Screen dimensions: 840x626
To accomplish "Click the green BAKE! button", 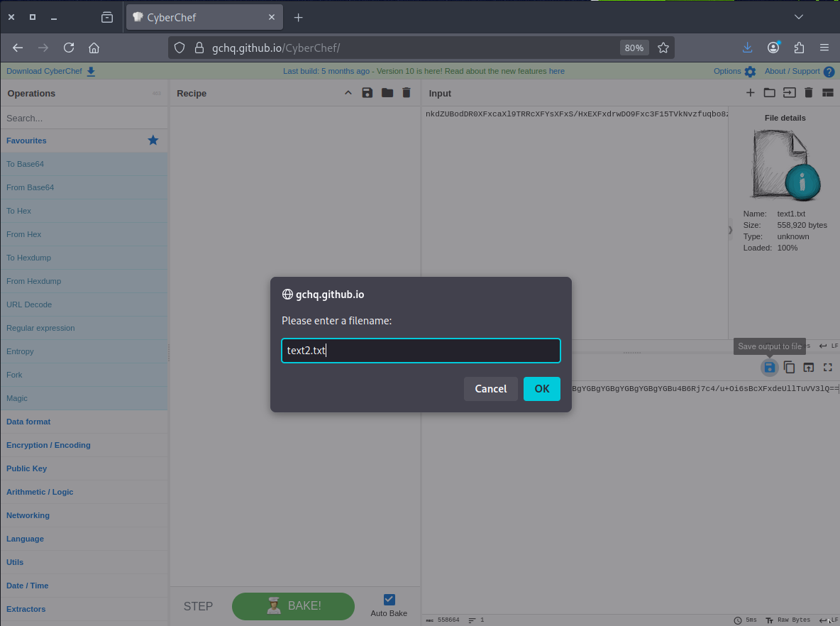I will point(293,606).
